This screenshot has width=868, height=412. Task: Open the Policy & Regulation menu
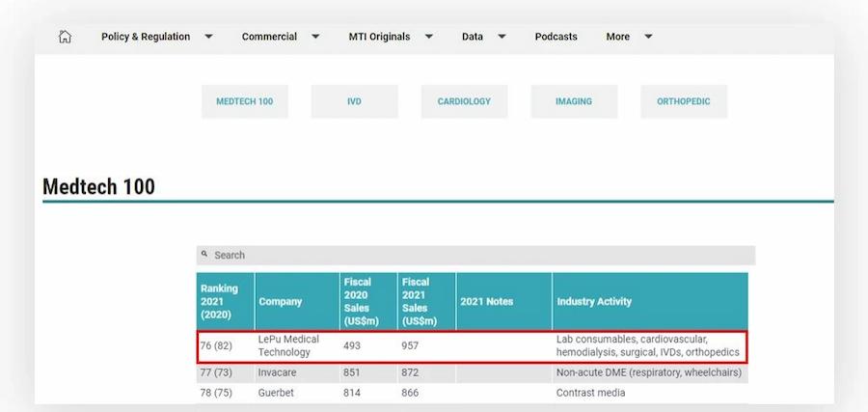(146, 37)
